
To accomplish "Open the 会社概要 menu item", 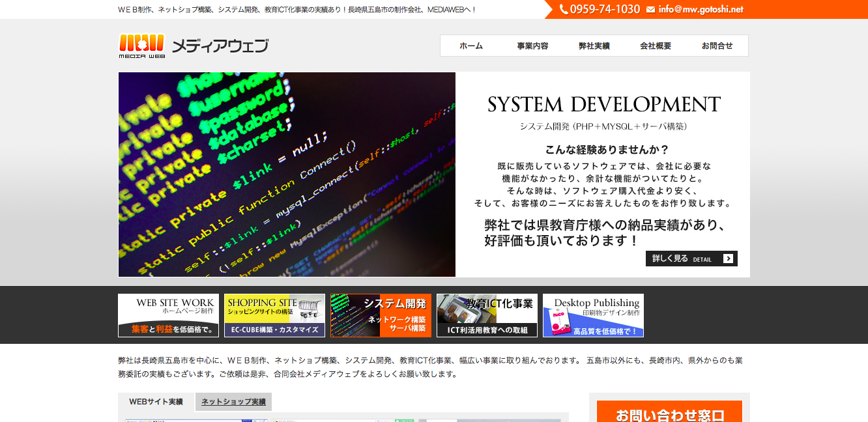I will pyautogui.click(x=656, y=46).
